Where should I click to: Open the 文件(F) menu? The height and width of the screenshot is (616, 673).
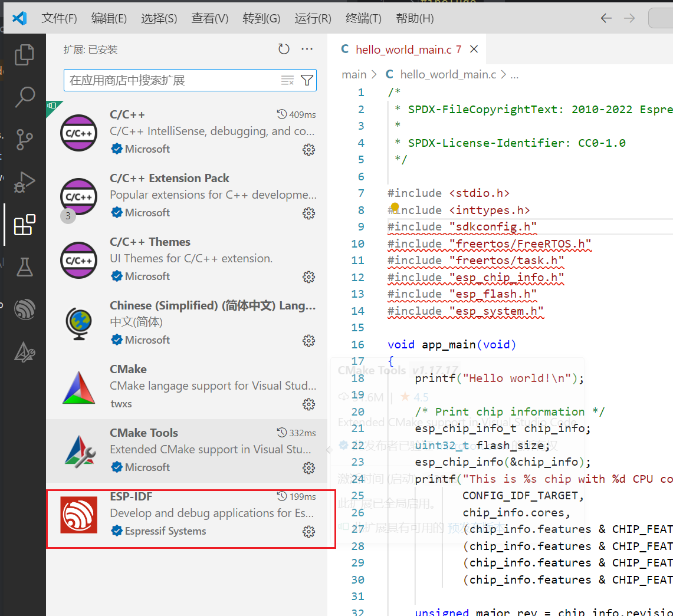point(59,18)
